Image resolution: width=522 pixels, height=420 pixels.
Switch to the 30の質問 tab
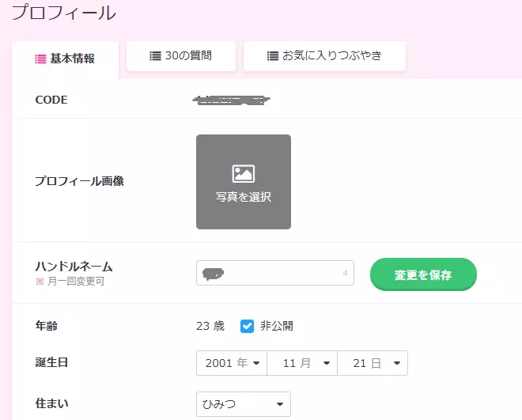181,56
